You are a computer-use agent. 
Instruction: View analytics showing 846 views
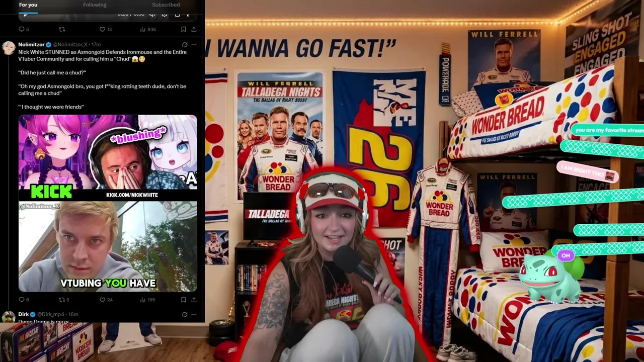(x=147, y=30)
